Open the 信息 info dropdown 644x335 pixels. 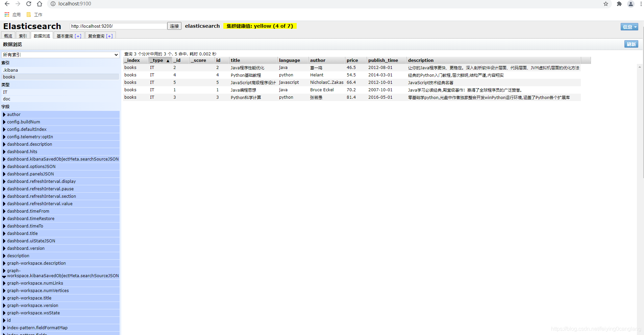(629, 27)
